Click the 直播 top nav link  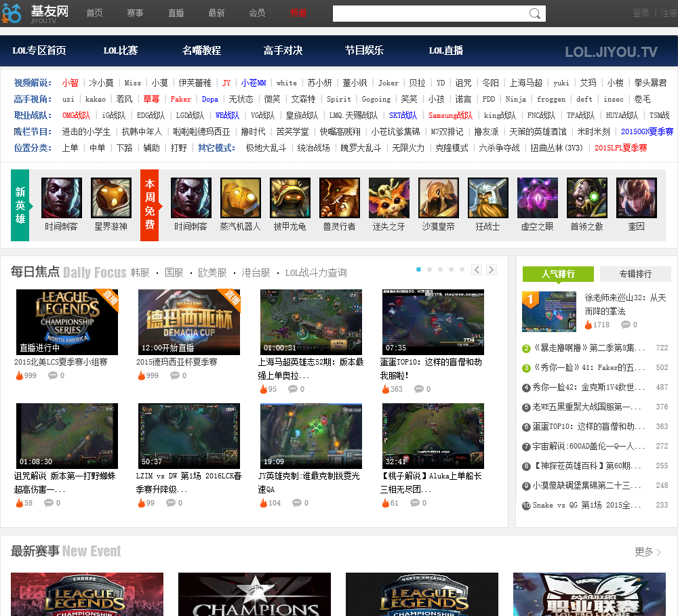click(x=176, y=14)
